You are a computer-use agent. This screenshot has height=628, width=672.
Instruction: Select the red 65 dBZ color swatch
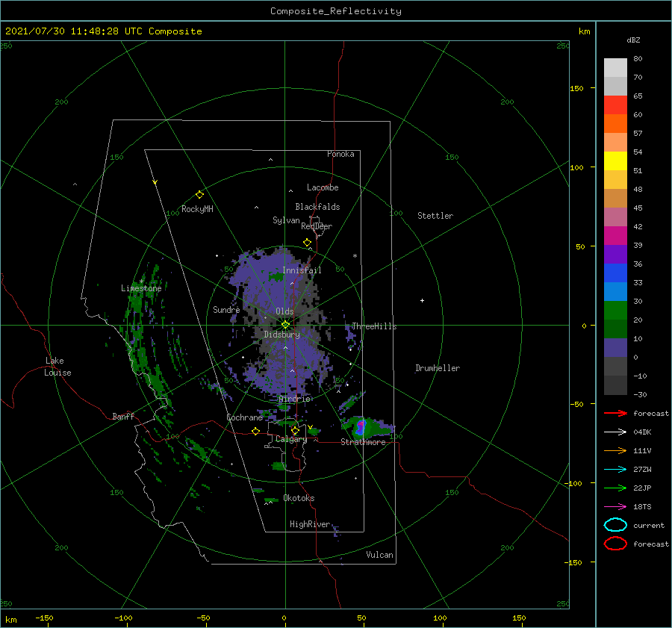point(615,105)
